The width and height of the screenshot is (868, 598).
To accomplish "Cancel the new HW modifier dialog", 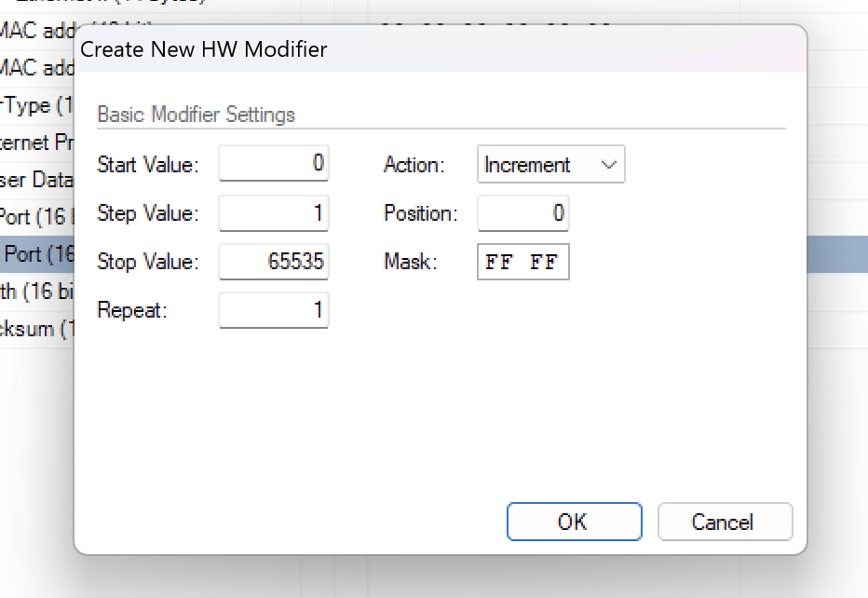I will click(724, 522).
